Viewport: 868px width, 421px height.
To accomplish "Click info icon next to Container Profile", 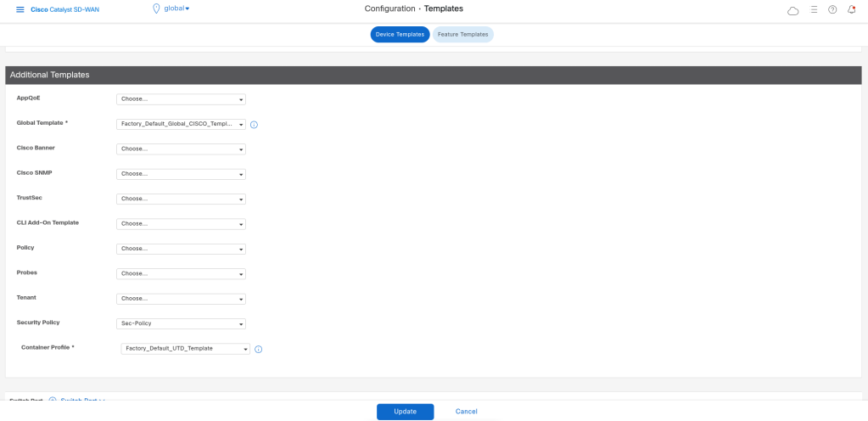I will 258,349.
